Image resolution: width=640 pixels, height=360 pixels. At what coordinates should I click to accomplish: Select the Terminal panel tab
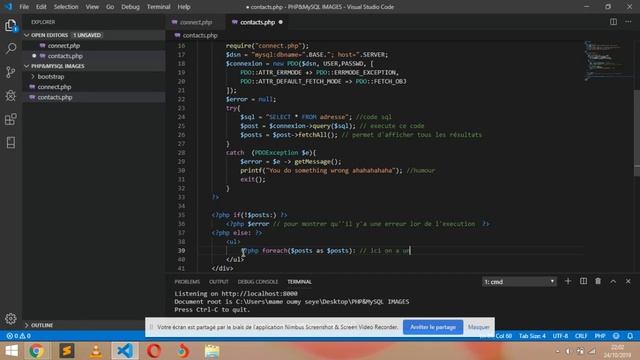[x=299, y=282]
